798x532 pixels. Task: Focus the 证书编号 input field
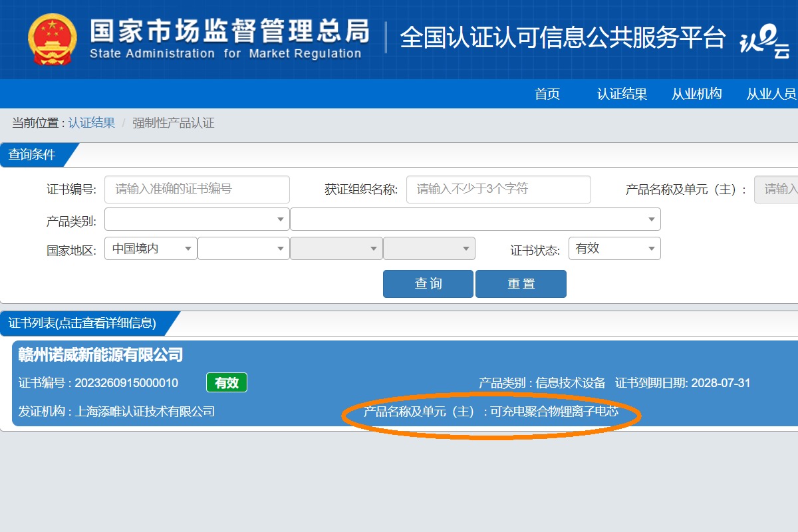[x=197, y=190]
